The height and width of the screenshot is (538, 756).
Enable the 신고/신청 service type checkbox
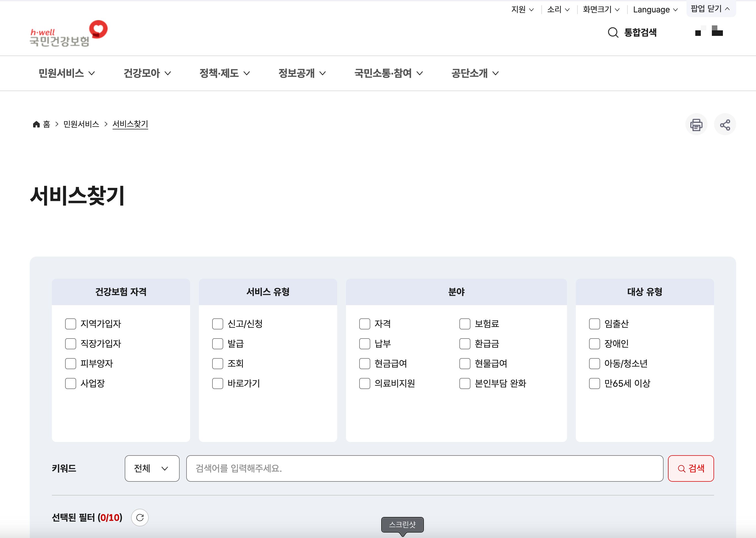(x=218, y=324)
